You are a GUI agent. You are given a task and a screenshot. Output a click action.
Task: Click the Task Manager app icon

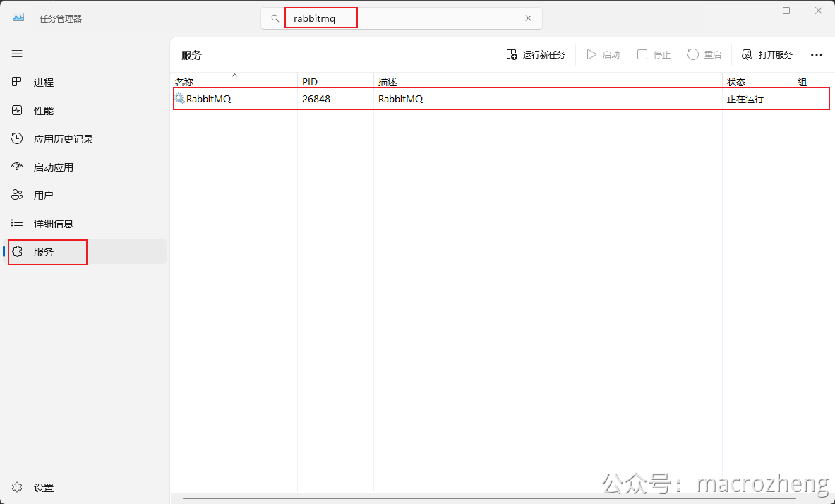point(18,16)
